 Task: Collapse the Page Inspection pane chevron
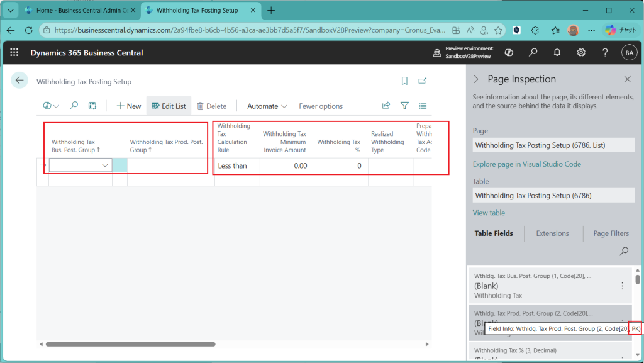[x=476, y=79]
